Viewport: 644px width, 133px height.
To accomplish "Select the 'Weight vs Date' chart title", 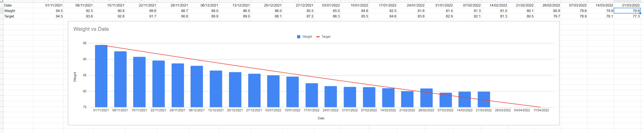I will tap(91, 29).
